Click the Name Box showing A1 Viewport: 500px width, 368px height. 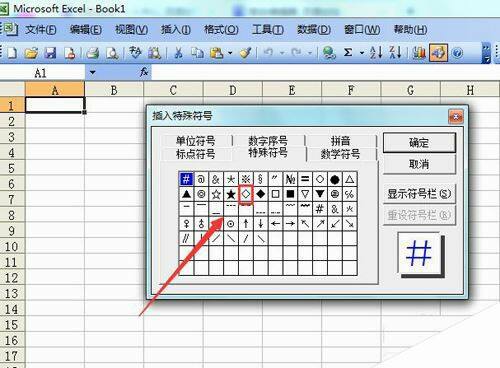[43, 72]
